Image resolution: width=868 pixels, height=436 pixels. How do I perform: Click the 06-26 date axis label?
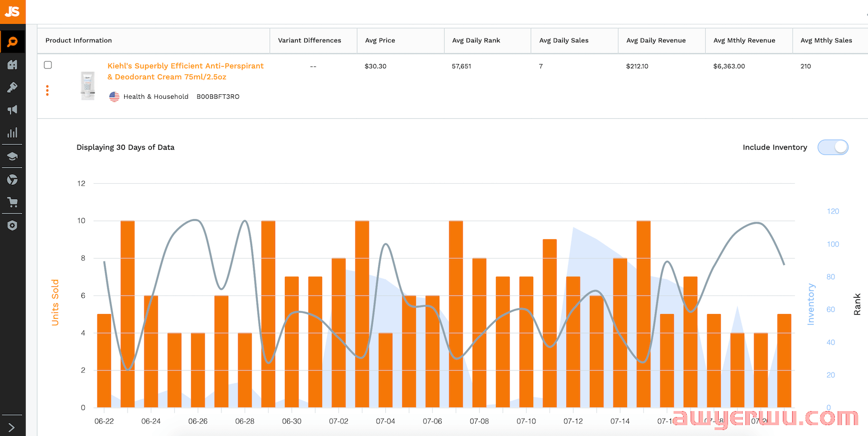pos(198,421)
